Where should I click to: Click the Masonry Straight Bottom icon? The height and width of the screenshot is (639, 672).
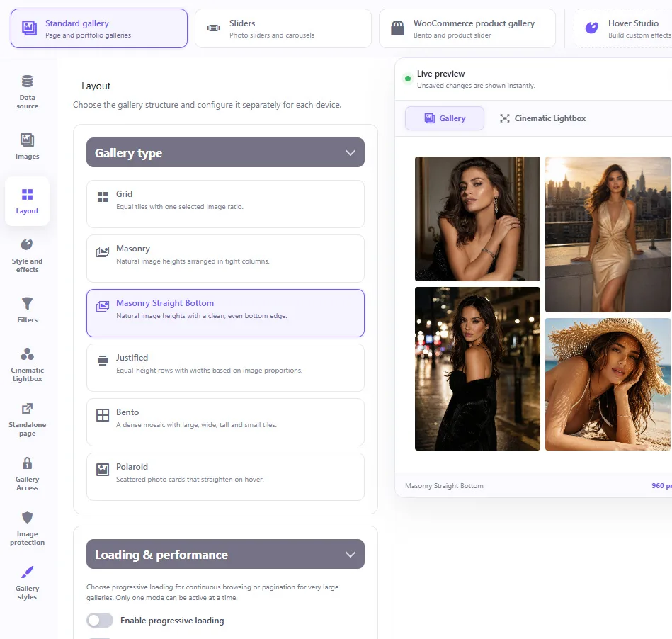pos(103,306)
